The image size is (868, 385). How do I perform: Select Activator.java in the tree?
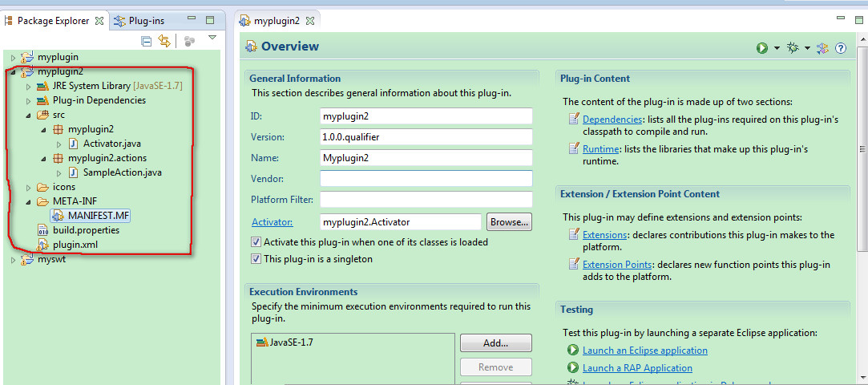pyautogui.click(x=112, y=144)
